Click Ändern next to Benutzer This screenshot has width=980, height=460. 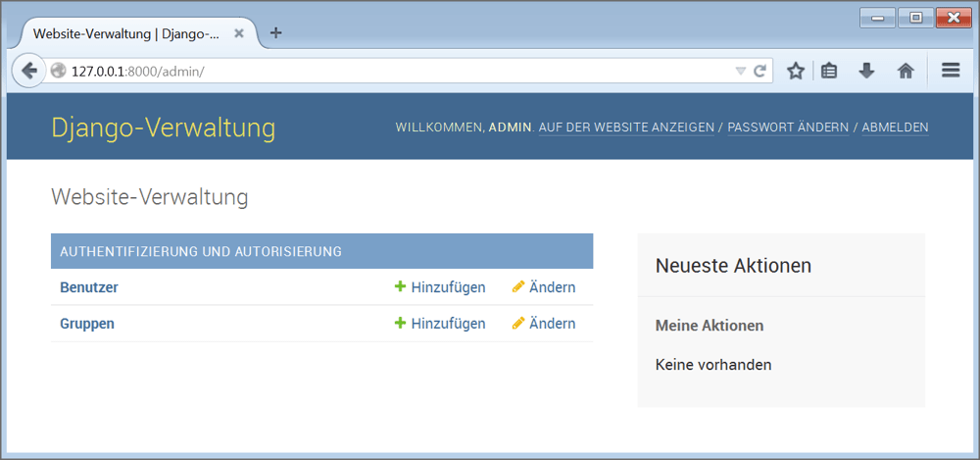click(x=552, y=287)
